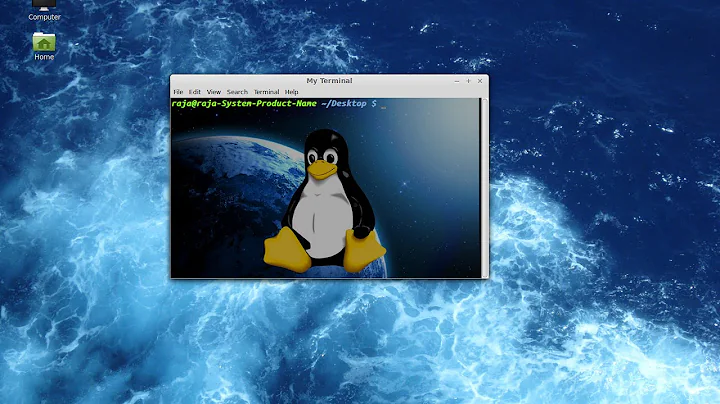Click the raja@raja-System-Product-Name prompt text

244,104
